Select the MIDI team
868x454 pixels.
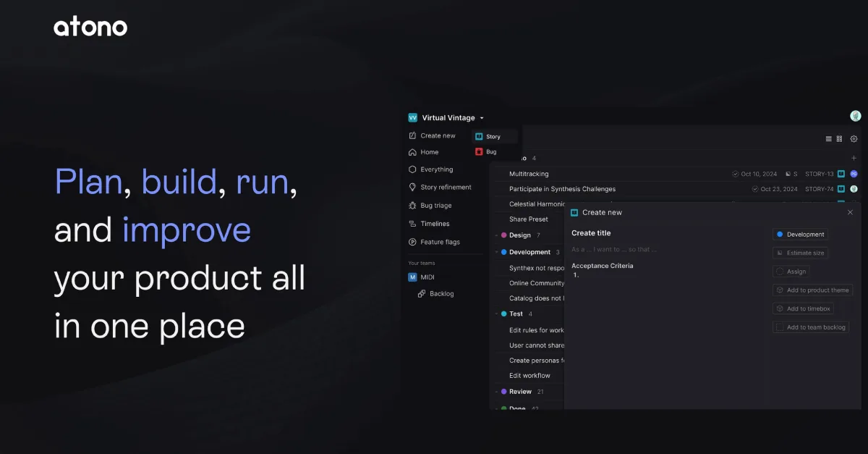tap(422, 277)
